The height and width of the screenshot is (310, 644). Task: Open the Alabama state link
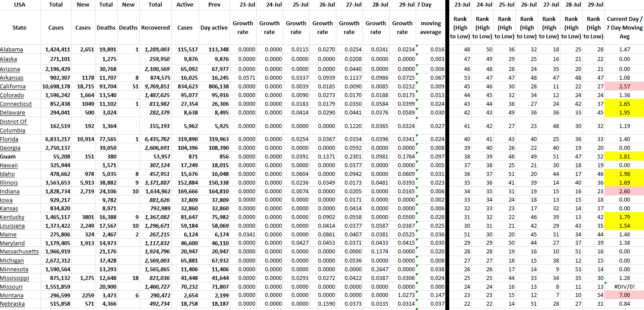12,50
